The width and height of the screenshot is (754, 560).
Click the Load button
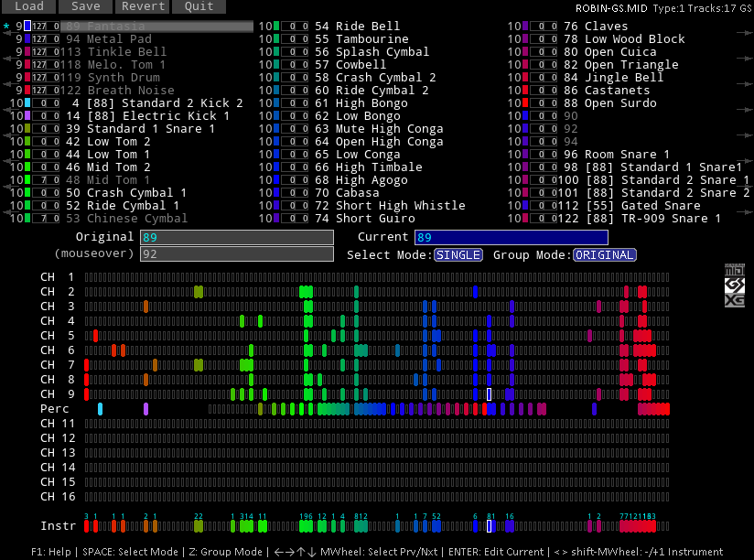28,6
